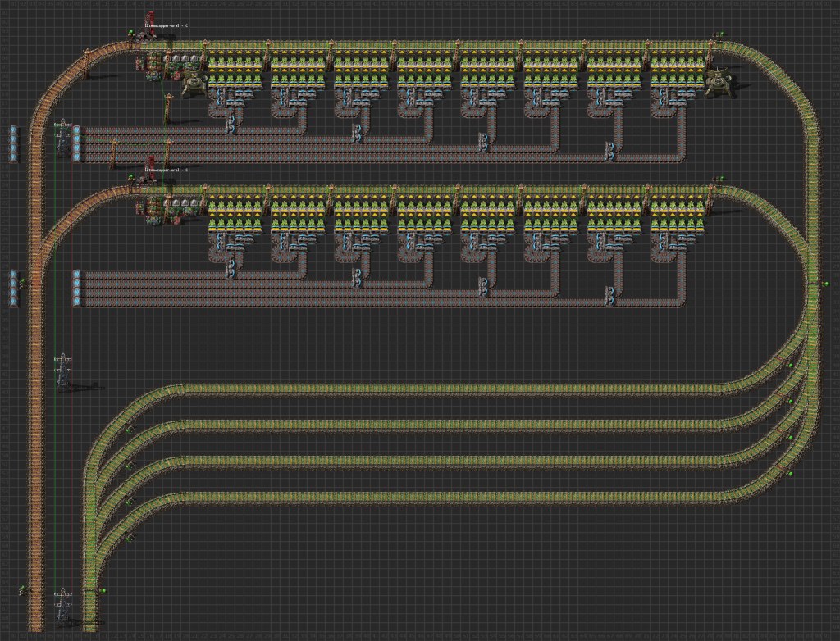Select the radar beside the upper station's entrance

[195, 83]
